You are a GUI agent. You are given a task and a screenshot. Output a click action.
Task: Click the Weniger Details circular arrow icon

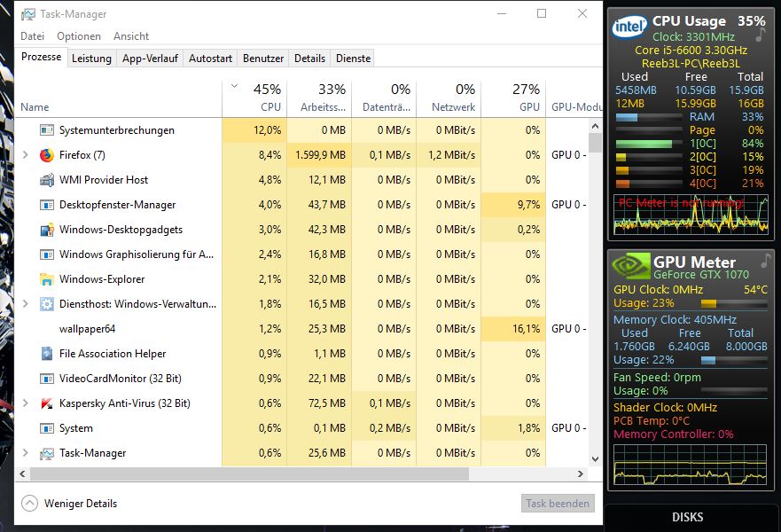(29, 503)
